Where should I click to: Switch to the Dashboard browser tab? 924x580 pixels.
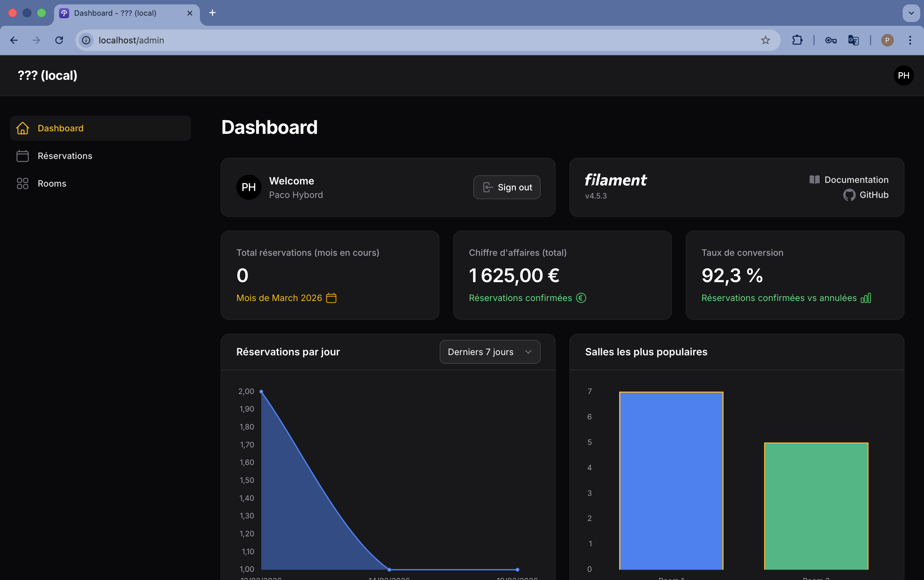coord(115,13)
